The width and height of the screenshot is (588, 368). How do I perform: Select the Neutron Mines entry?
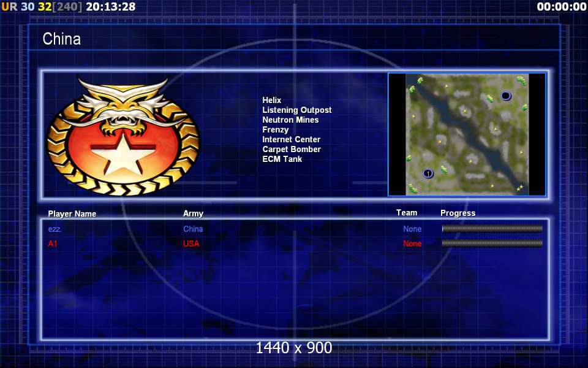click(x=290, y=120)
